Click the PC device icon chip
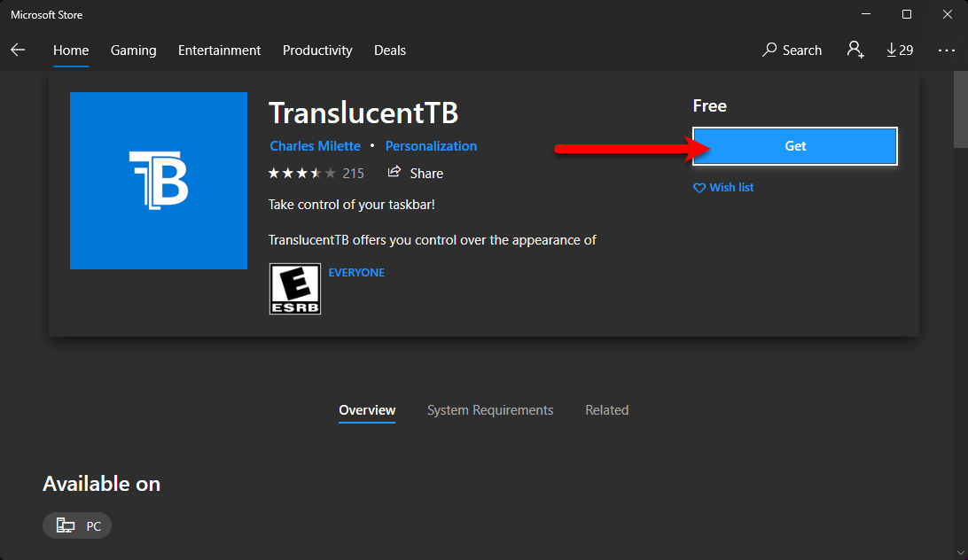 (77, 525)
